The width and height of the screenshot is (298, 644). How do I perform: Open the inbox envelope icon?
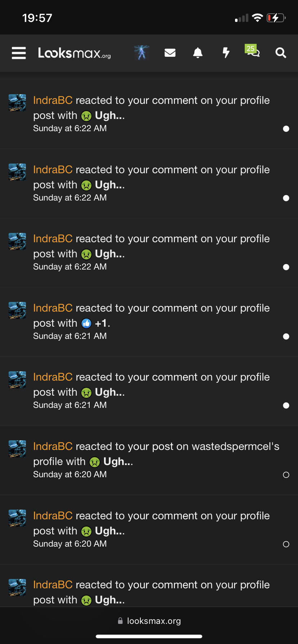click(170, 53)
